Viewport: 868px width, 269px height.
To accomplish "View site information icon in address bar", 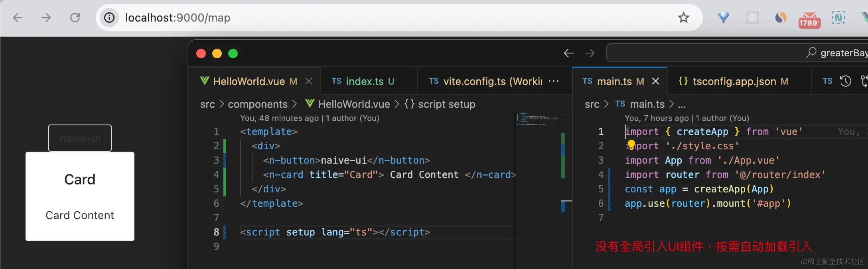I will tap(109, 18).
